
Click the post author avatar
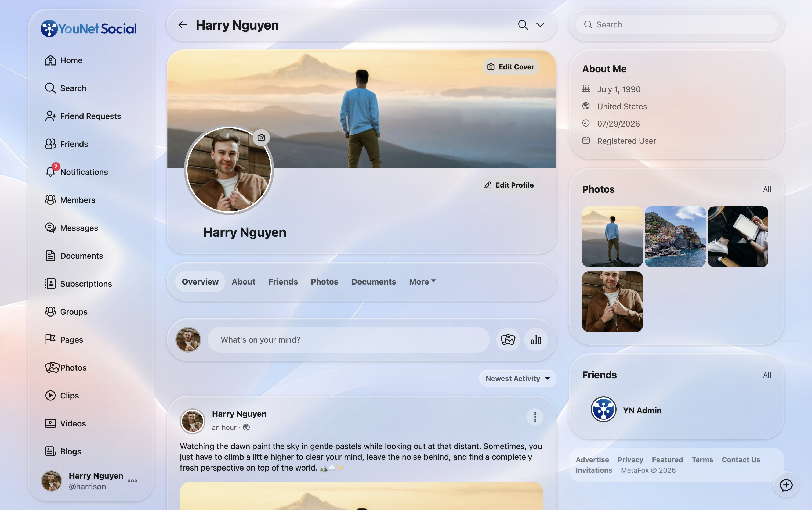point(193,421)
